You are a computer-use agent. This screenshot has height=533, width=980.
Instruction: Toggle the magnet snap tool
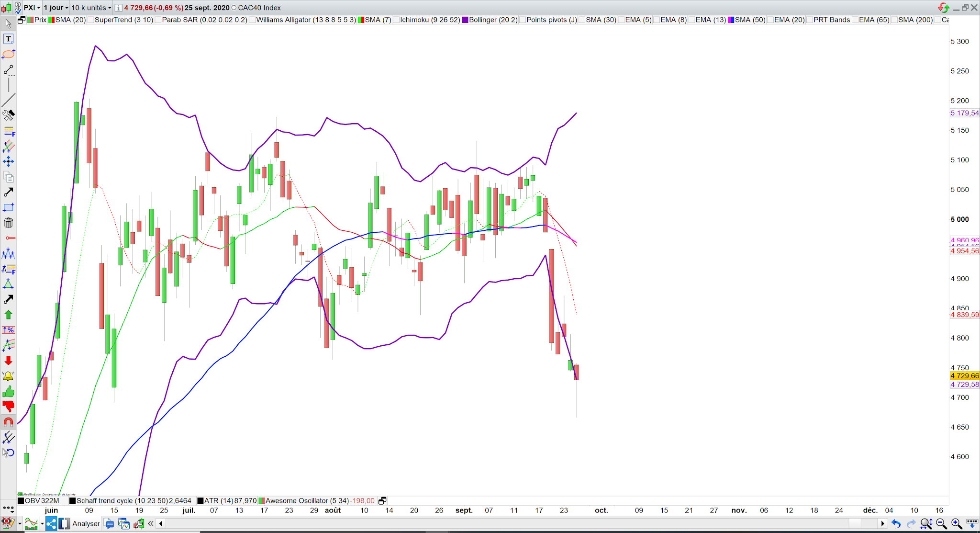[x=8, y=422]
